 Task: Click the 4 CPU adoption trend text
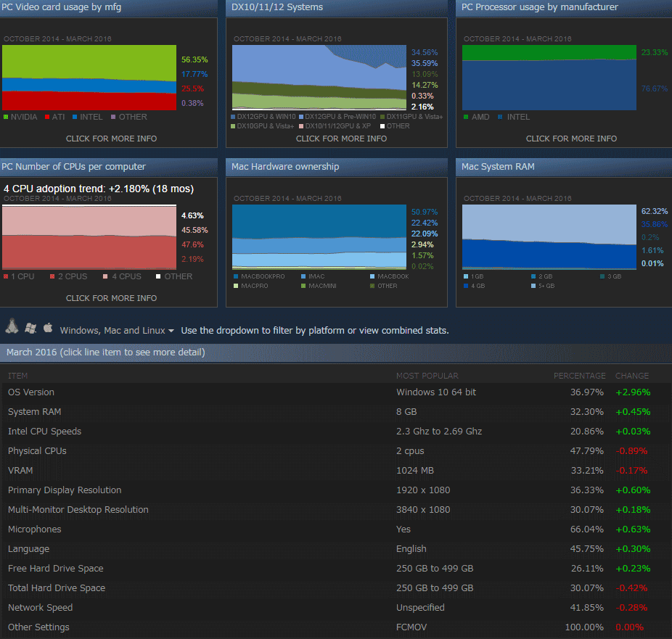[x=99, y=189]
